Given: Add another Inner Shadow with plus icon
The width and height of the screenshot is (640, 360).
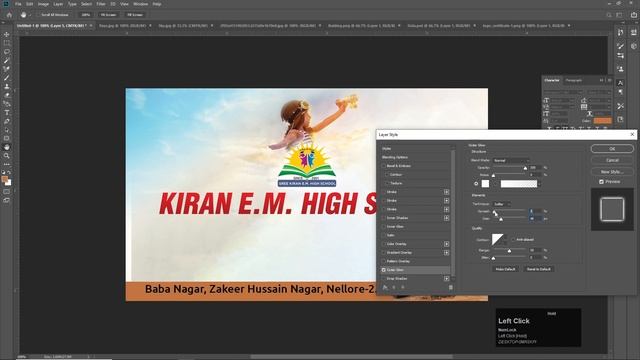Looking at the screenshot, I should (x=447, y=218).
